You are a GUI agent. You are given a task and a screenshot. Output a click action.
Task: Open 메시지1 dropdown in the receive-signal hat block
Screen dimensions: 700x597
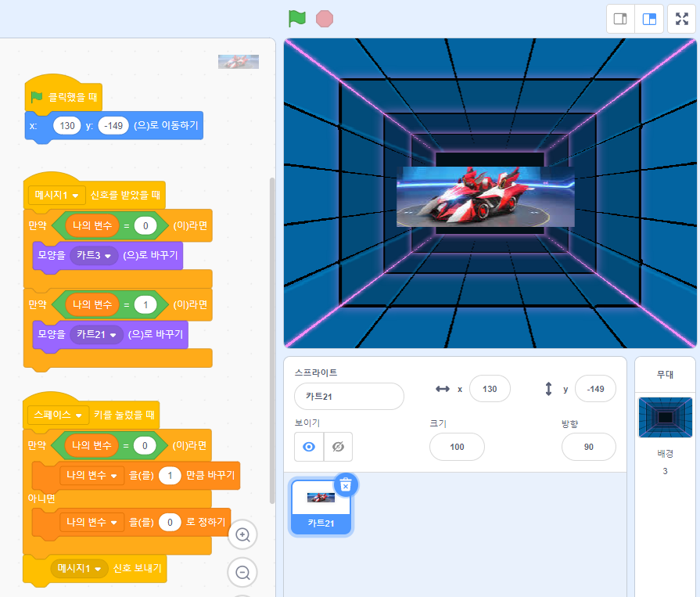[56, 195]
